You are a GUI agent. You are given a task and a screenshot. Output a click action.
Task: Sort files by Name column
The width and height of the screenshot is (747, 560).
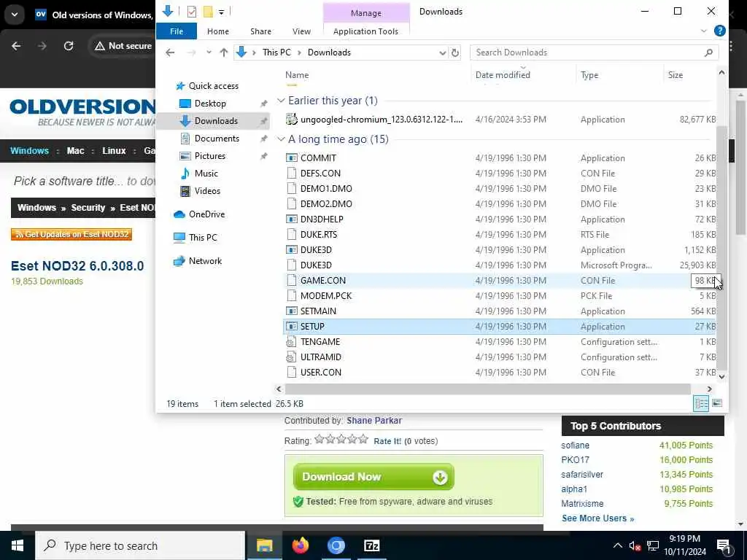tap(297, 75)
